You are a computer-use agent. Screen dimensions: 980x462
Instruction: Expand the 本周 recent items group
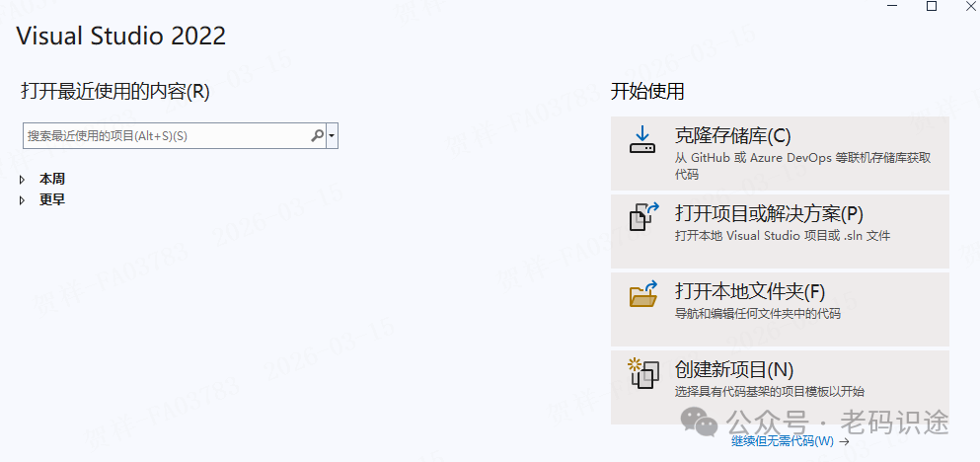pyautogui.click(x=23, y=180)
